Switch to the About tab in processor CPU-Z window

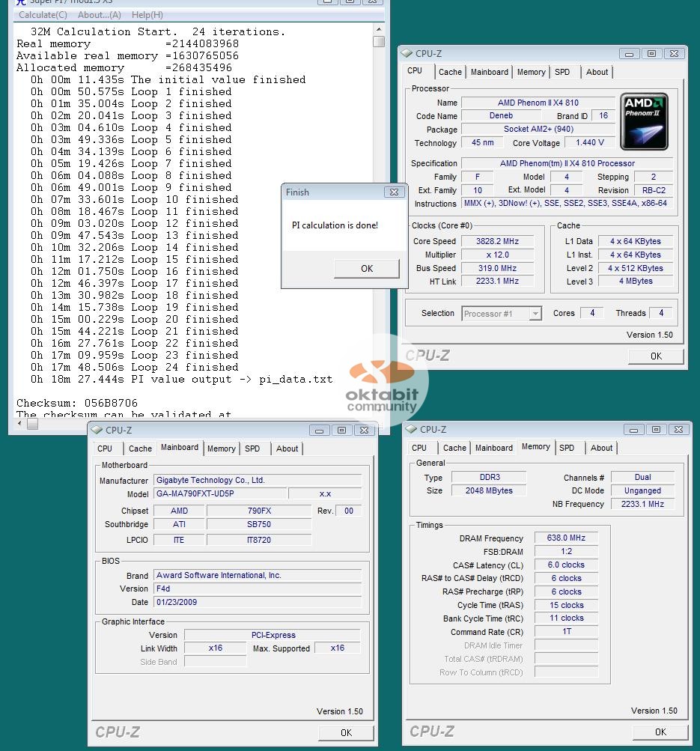coord(597,72)
